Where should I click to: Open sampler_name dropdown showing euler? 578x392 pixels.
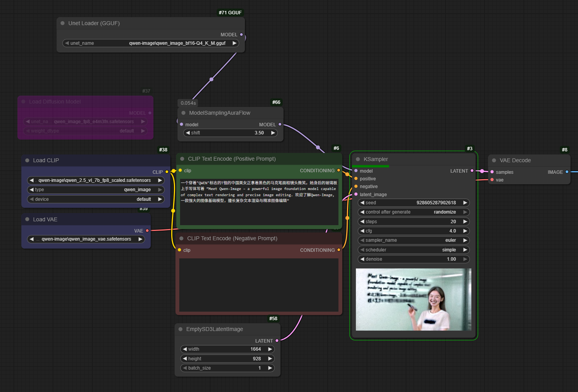(414, 240)
